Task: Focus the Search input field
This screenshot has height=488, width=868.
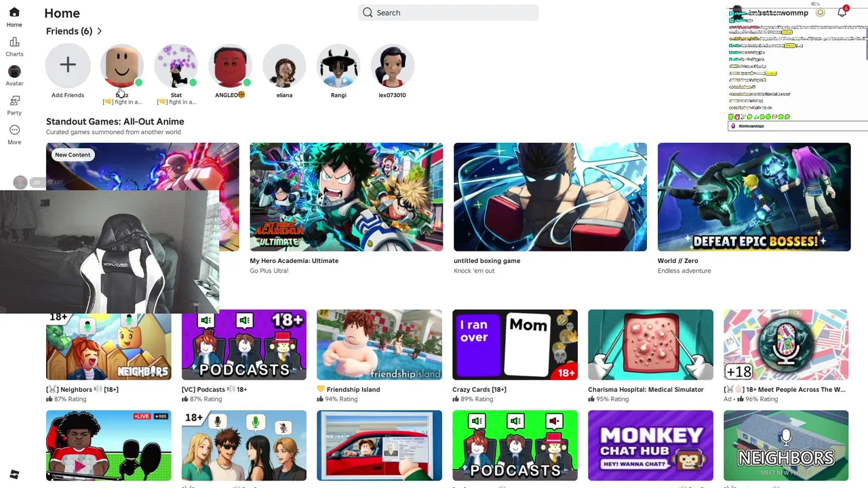Action: coord(448,12)
